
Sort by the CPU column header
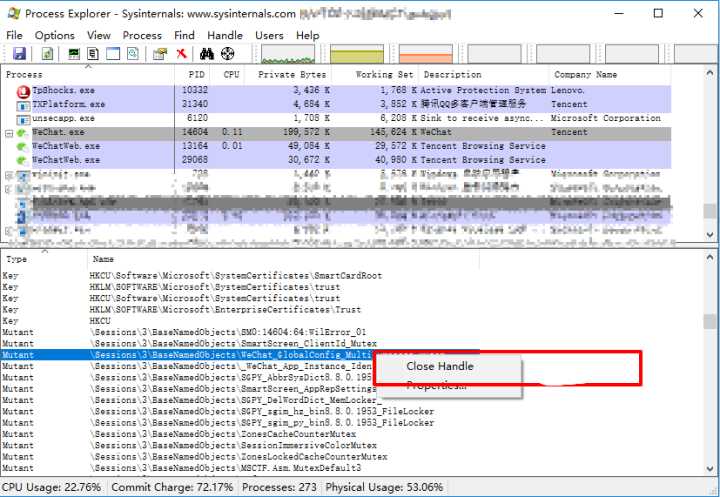pos(231,74)
